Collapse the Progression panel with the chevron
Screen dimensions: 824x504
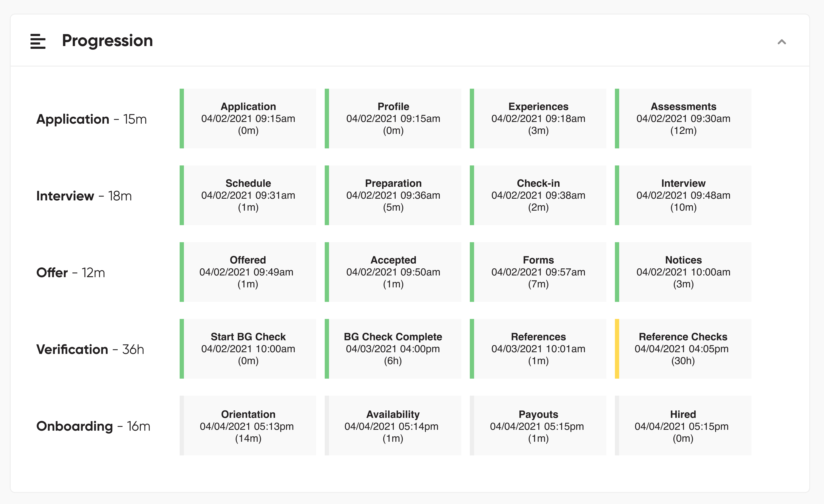pyautogui.click(x=782, y=42)
